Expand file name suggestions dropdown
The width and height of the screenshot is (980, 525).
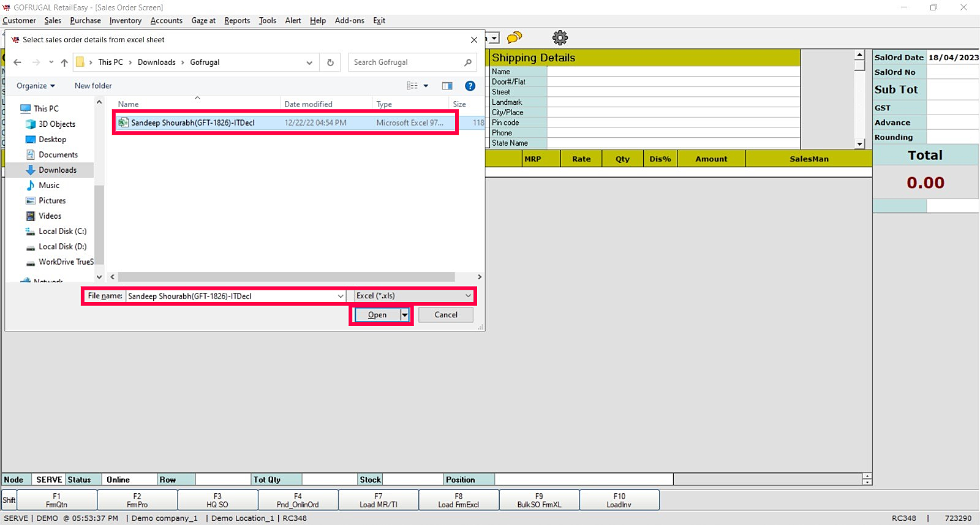[x=341, y=296]
